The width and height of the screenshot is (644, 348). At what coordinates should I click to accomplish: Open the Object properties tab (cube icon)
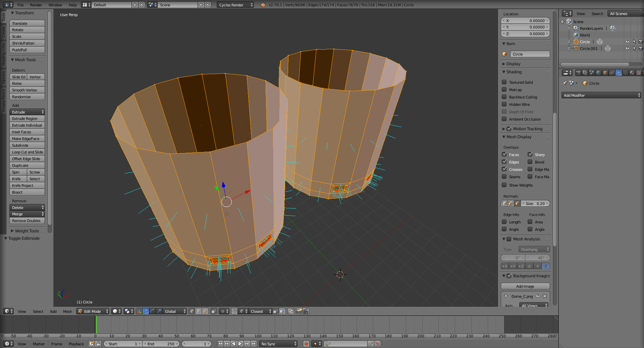click(605, 73)
